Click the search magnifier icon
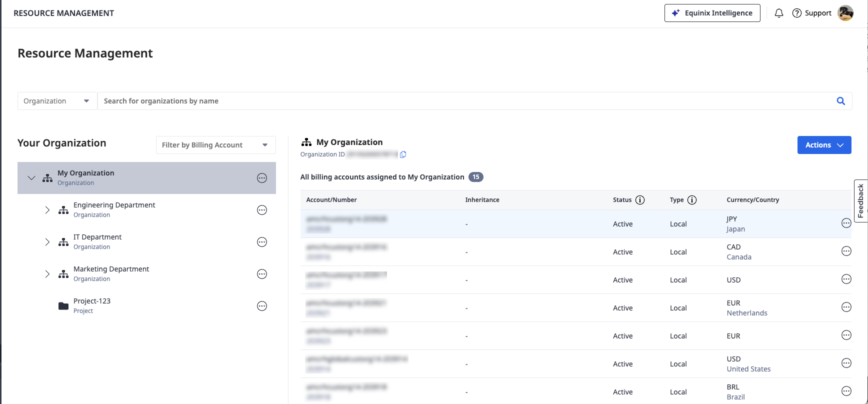 point(840,101)
